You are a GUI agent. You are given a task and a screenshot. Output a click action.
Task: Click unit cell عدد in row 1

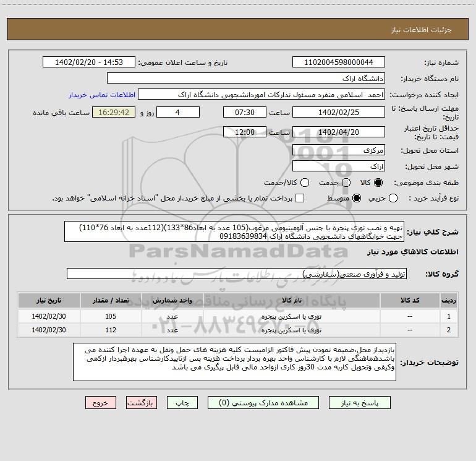[172, 316]
